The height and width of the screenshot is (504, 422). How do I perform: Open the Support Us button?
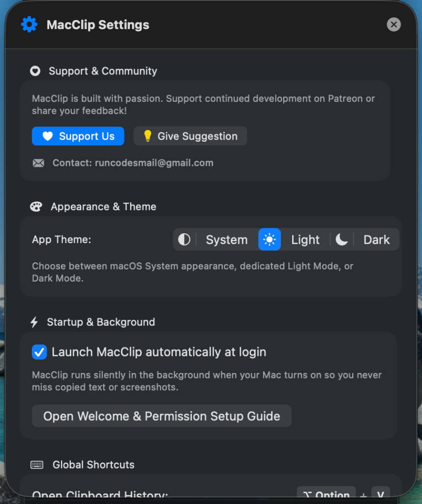coord(78,136)
